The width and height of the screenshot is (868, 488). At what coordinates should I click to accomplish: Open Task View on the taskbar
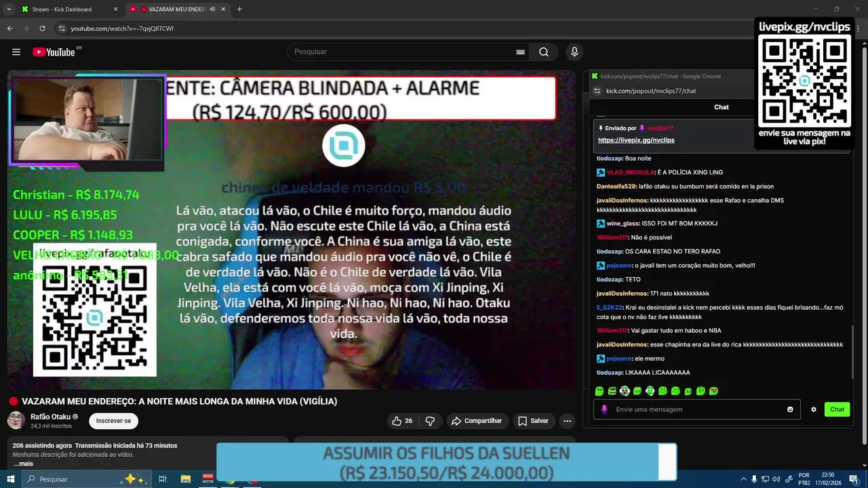click(163, 479)
